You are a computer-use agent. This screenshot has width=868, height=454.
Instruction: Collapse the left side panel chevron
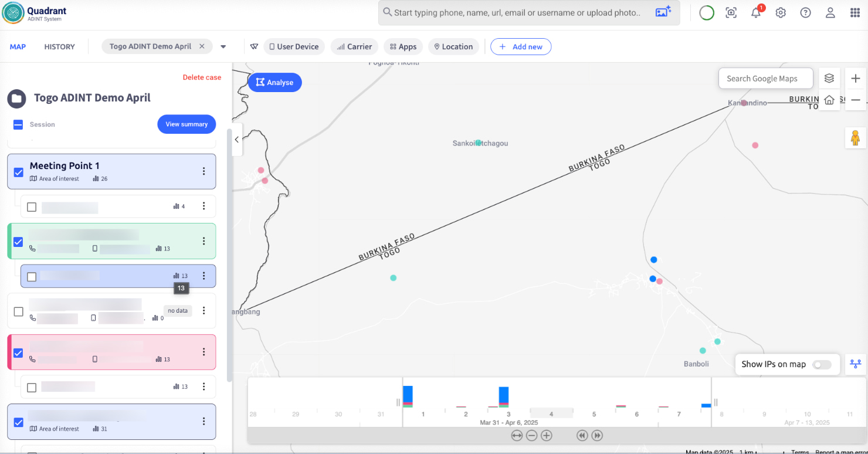coord(237,140)
